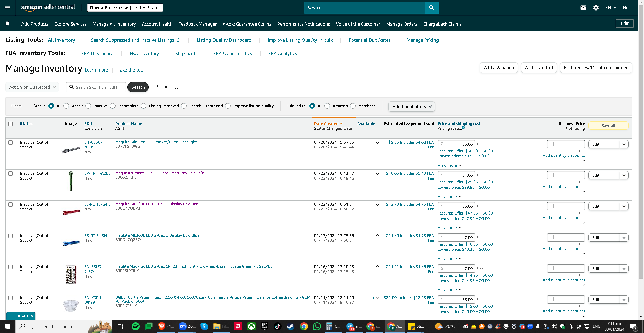The width and height of the screenshot is (644, 333).
Task: Open the Spotify icon in taskbar
Action: 136,326
